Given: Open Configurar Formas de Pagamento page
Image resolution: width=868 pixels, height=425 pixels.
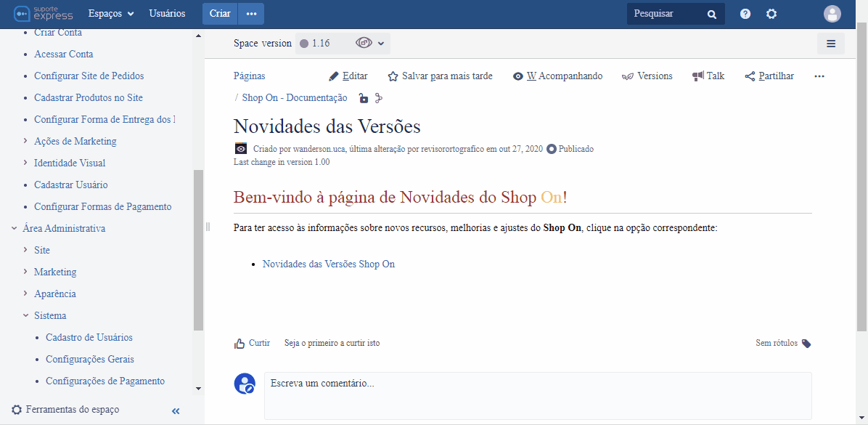Looking at the screenshot, I should [103, 206].
